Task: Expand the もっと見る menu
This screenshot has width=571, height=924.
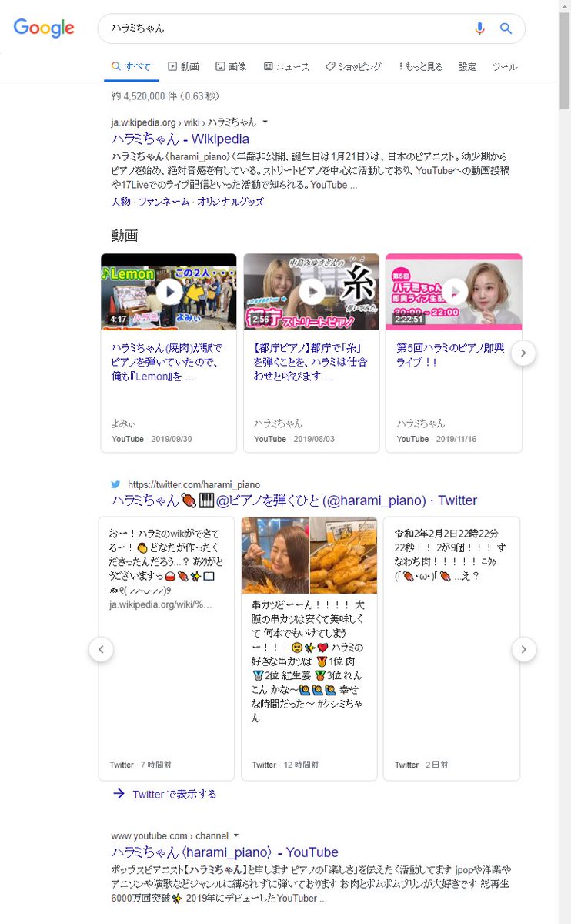Action: click(421, 67)
